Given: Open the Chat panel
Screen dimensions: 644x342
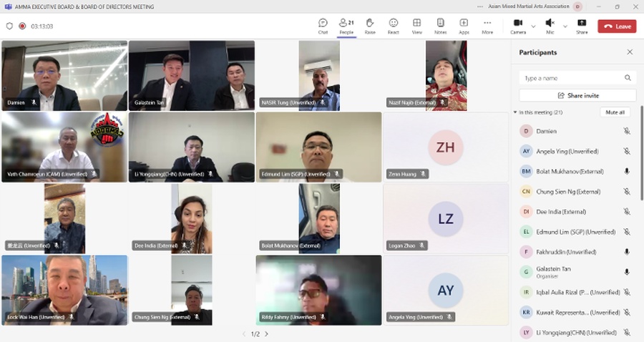Looking at the screenshot, I should tap(323, 26).
